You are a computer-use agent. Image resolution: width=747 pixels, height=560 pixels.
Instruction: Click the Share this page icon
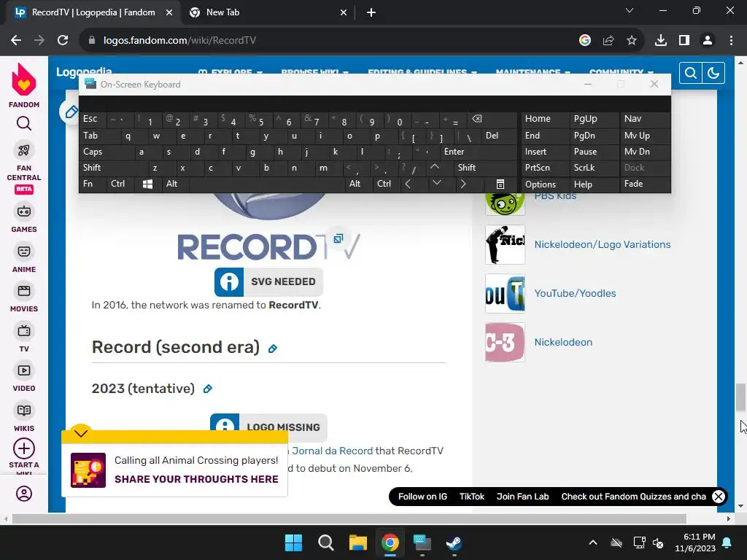(608, 41)
